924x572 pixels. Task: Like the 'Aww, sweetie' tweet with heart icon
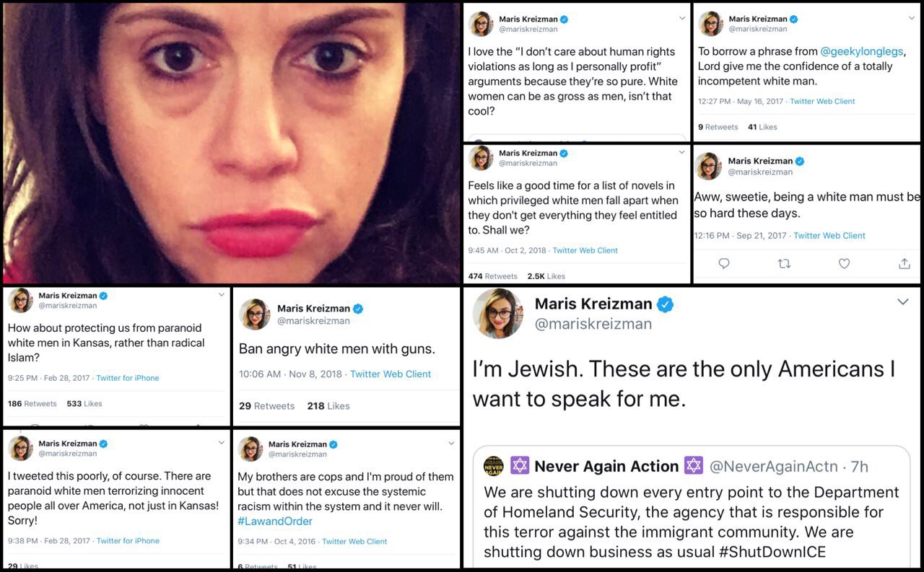pyautogui.click(x=844, y=264)
